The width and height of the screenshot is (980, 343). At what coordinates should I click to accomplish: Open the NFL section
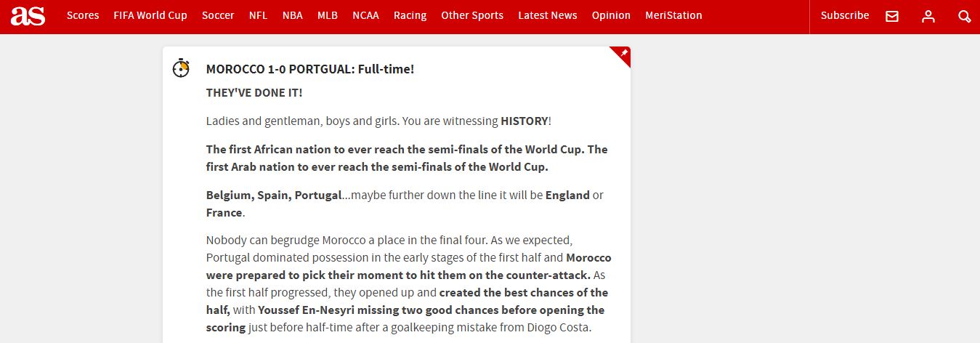tap(258, 15)
